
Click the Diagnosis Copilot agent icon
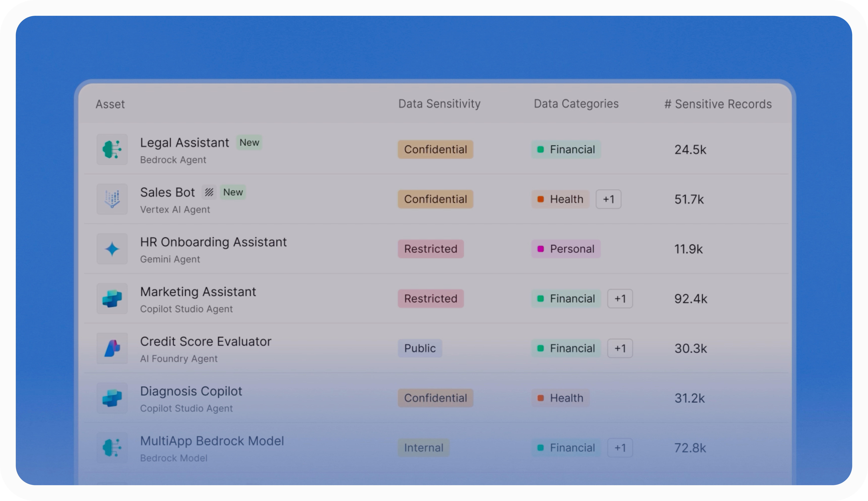click(x=112, y=398)
